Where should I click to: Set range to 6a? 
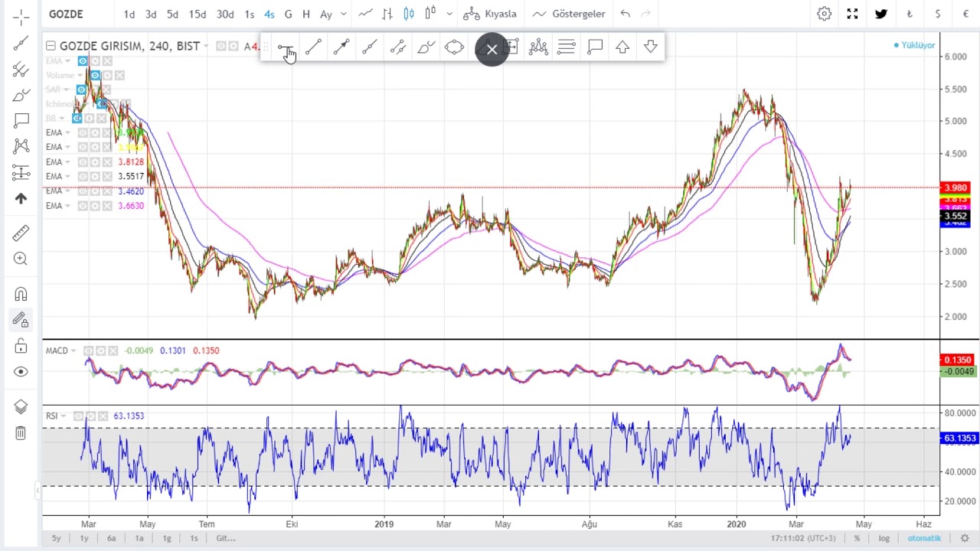point(112,538)
